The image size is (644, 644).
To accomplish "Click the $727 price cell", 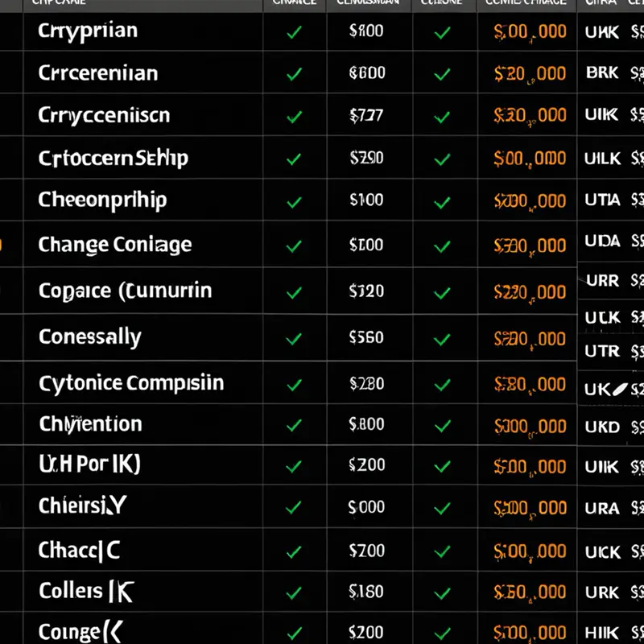I will [x=366, y=115].
